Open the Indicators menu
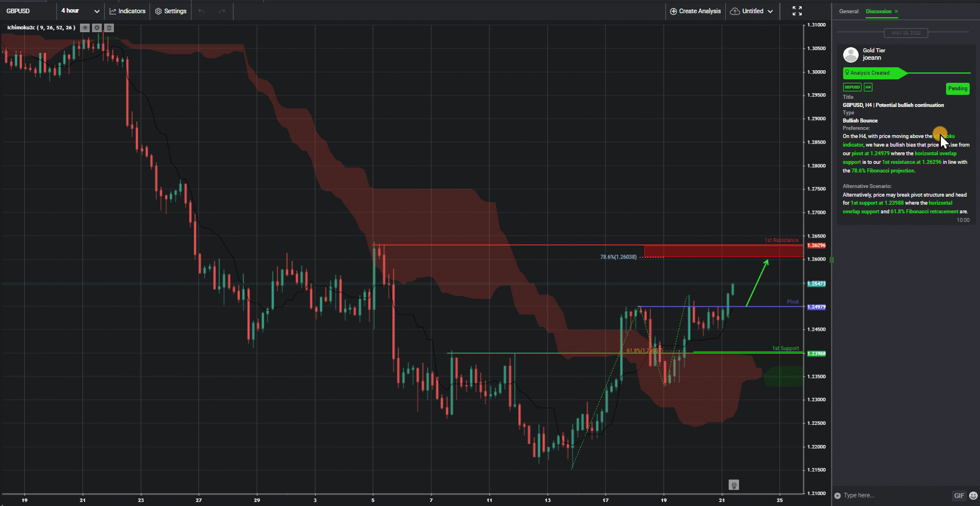Screen dimensions: 980x506 pyautogui.click(x=128, y=11)
